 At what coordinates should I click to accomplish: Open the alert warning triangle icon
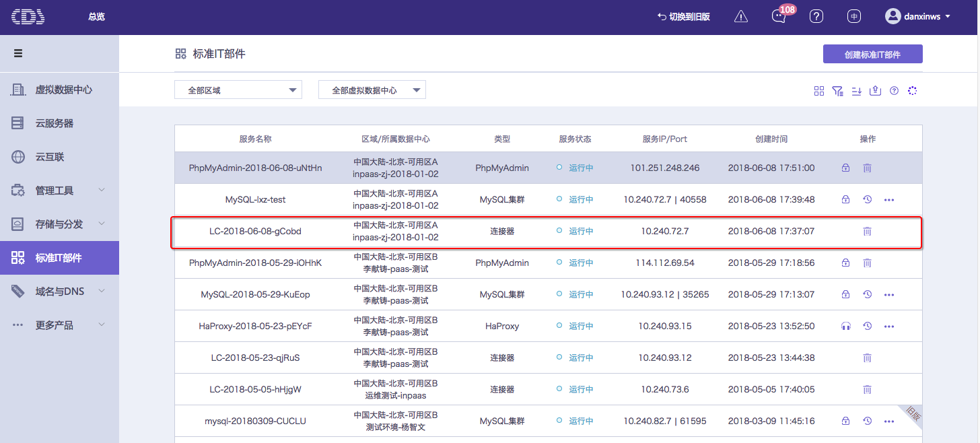click(x=741, y=17)
